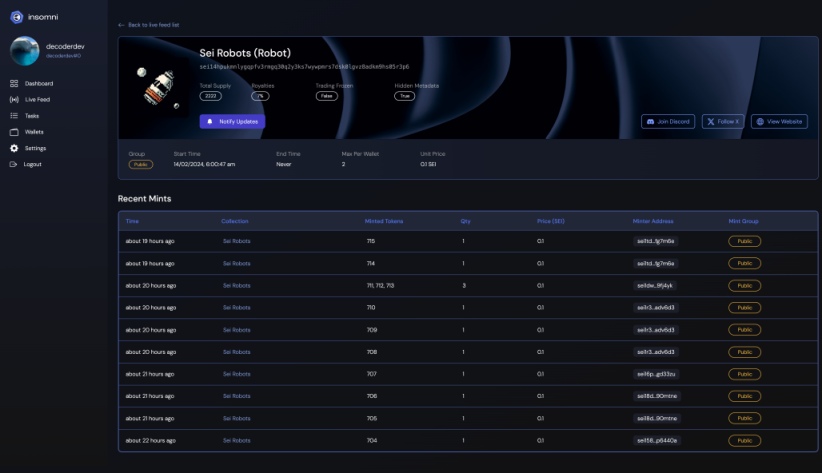The height and width of the screenshot is (473, 822).
Task: Open Sei Robots link for token 715
Action: 236,241
